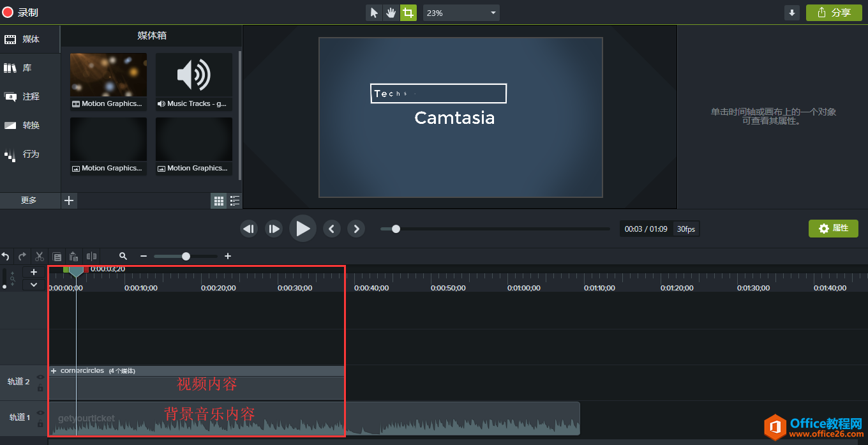Click the 属性 properties button
Viewport: 868px width, 445px height.
(x=833, y=229)
